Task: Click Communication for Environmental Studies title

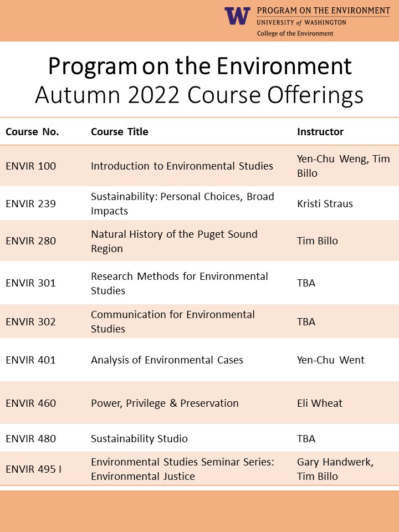Action: pyautogui.click(x=173, y=321)
